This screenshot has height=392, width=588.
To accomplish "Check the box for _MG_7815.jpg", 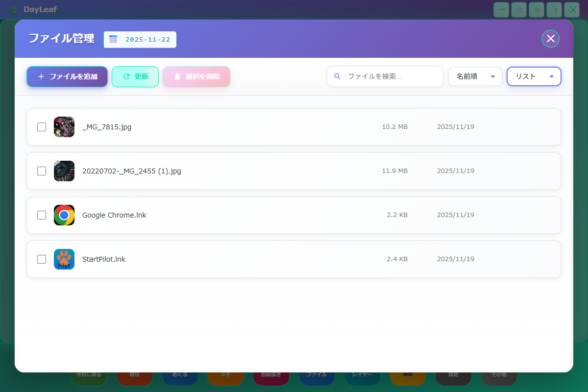I will pyautogui.click(x=42, y=127).
